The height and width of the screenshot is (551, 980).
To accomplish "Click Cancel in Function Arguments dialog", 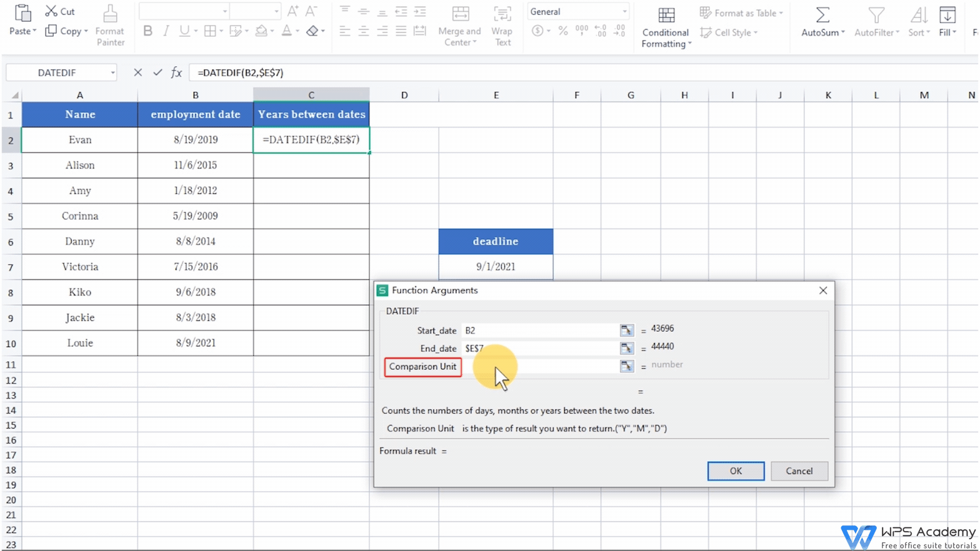I will tap(799, 471).
